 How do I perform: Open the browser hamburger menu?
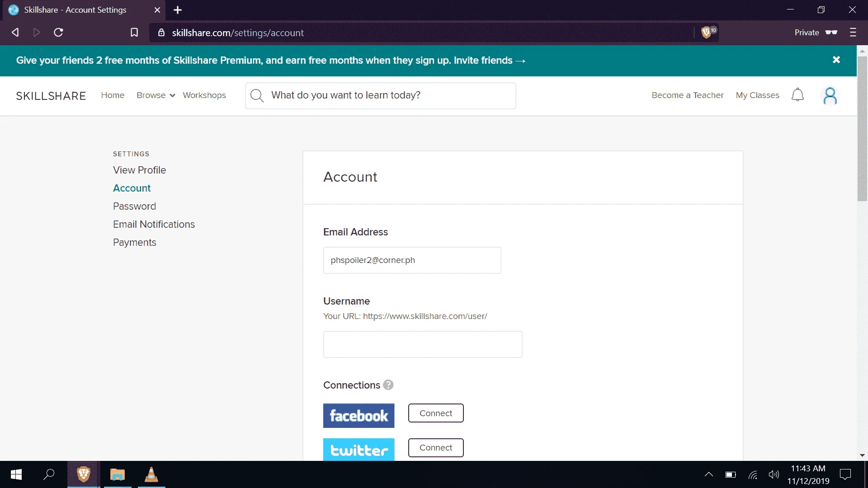[x=853, y=33]
